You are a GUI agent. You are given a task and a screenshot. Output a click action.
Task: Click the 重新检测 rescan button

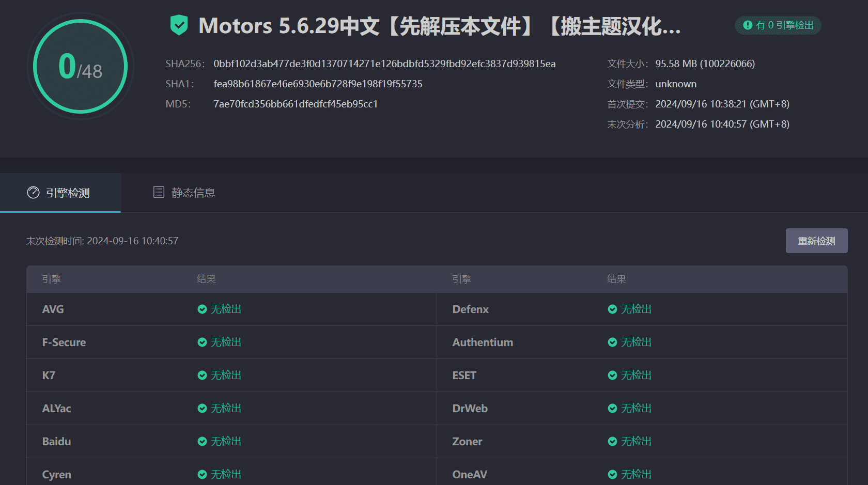tap(816, 241)
